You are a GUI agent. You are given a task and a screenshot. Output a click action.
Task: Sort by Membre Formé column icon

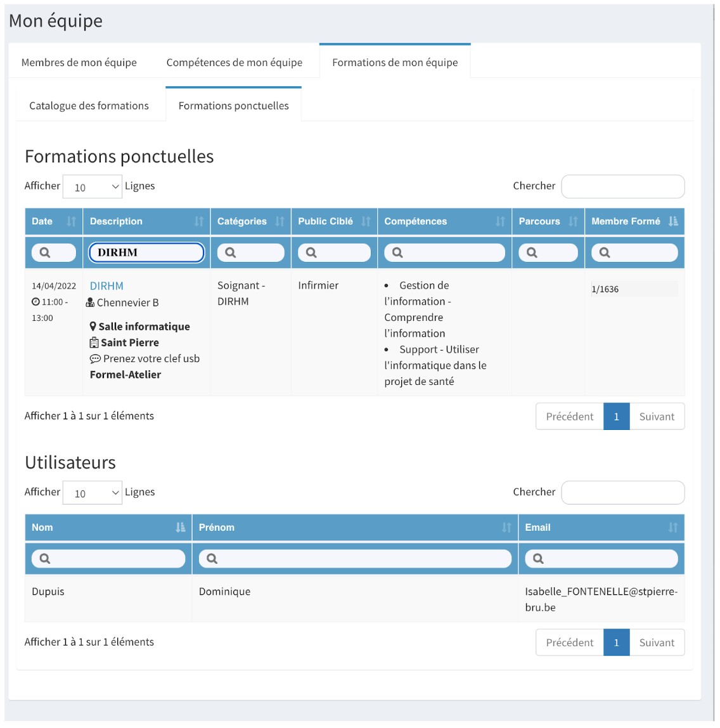tap(673, 221)
